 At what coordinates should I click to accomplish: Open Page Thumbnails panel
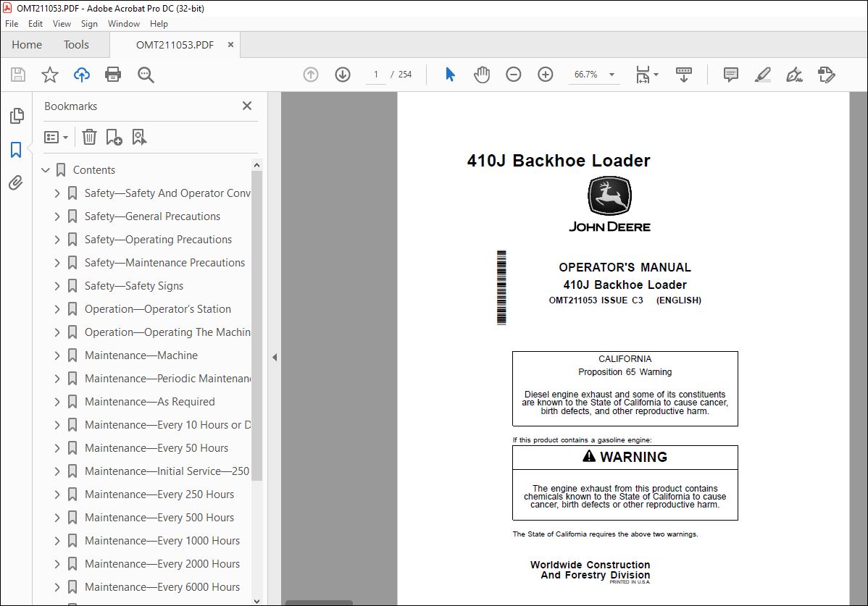[17, 116]
